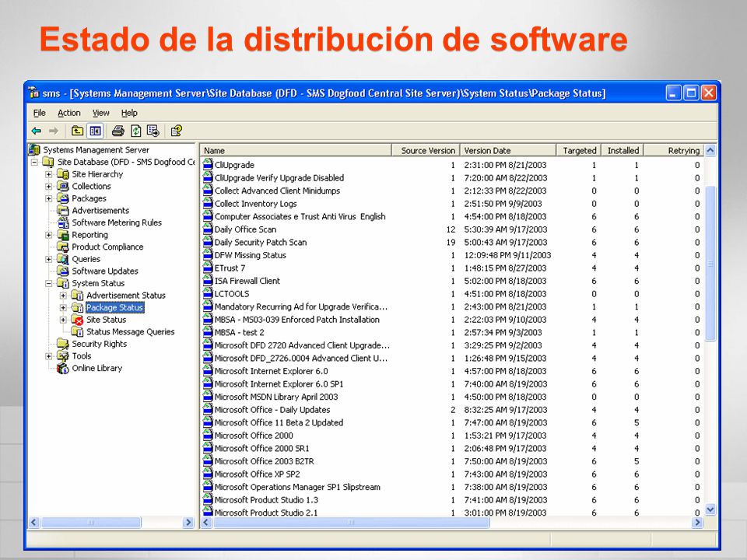This screenshot has height=560, width=747.
Task: Click the Security Rights node icon
Action: tap(63, 344)
